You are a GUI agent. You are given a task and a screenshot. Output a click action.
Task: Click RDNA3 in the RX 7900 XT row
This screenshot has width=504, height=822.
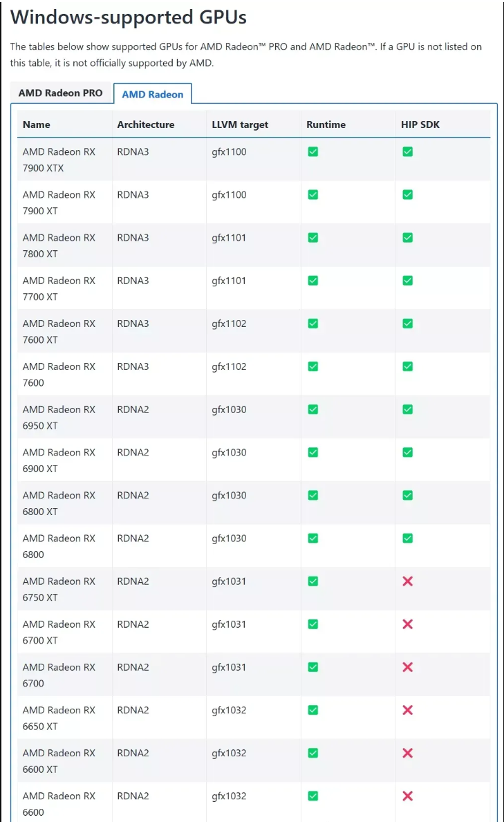133,194
